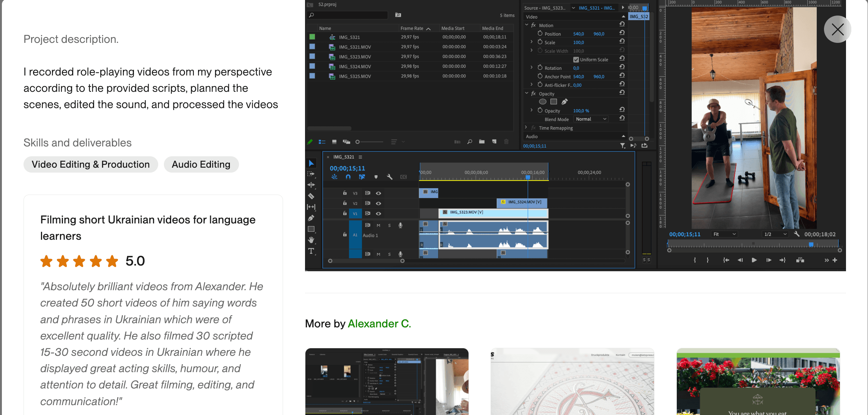Viewport: 868px width, 415px height.
Task: Select free draw bezier mask pen under Opacity
Action: 565,102
